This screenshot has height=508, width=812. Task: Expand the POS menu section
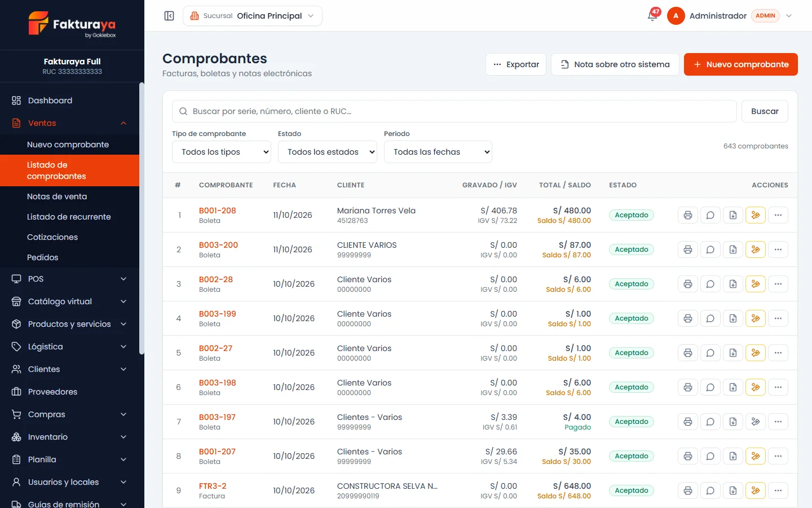pos(69,279)
